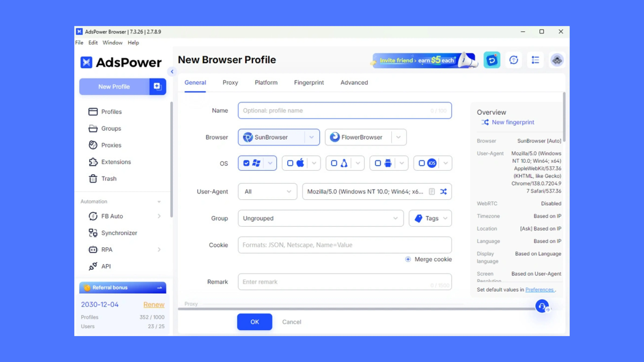Open the User-Agent list icon
Viewport: 644px width, 362px height.
point(432,192)
